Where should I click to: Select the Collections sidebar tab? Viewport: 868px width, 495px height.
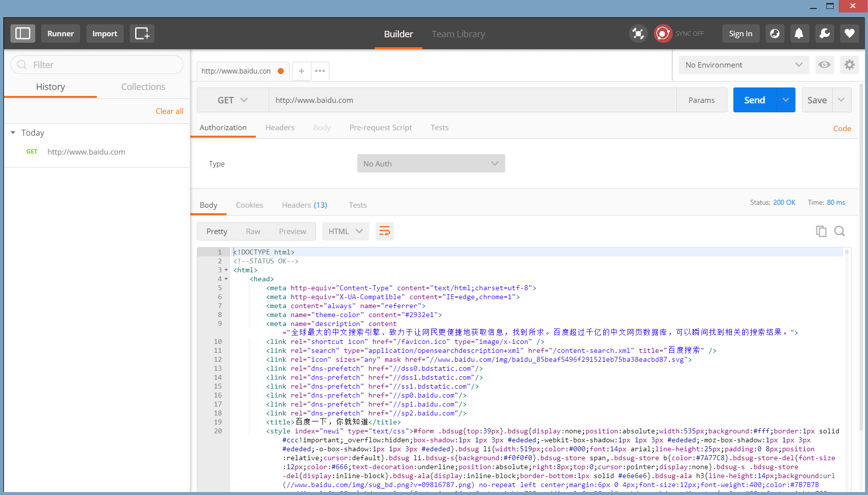point(143,86)
